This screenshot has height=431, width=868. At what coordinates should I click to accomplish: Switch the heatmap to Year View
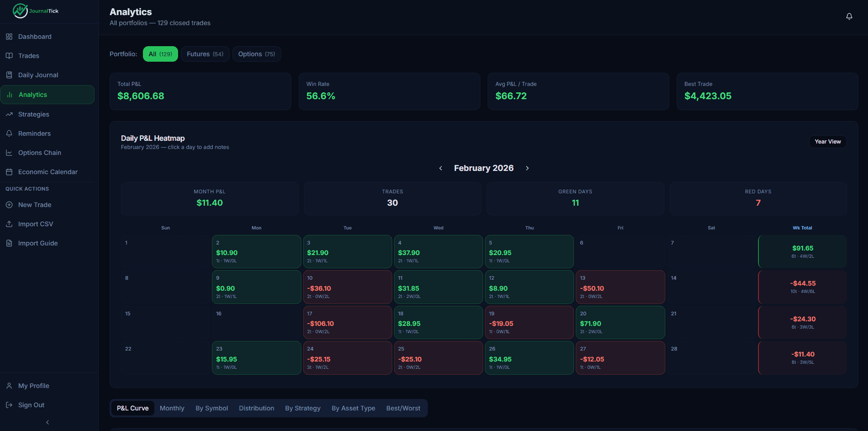coord(827,141)
